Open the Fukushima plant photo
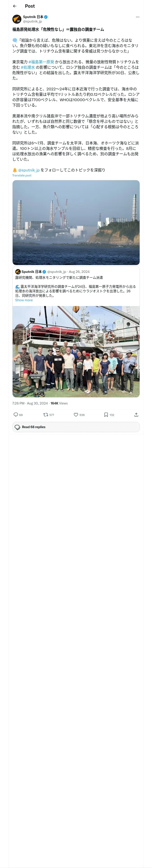 point(76,223)
